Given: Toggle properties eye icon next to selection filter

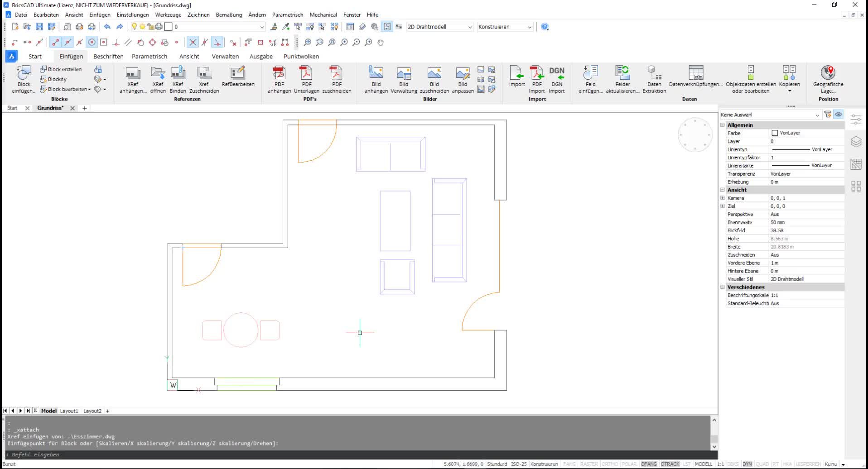Looking at the screenshot, I should (x=839, y=115).
